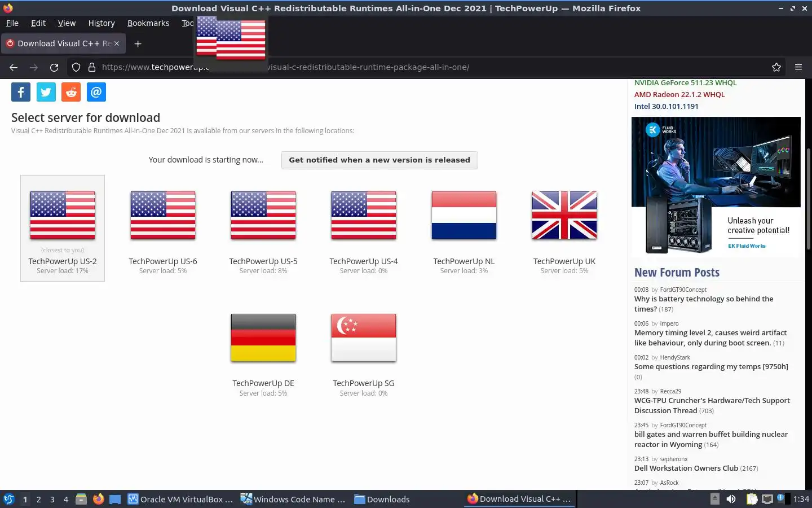Switch to workspace 3
This screenshot has height=508, width=812.
coord(52,500)
